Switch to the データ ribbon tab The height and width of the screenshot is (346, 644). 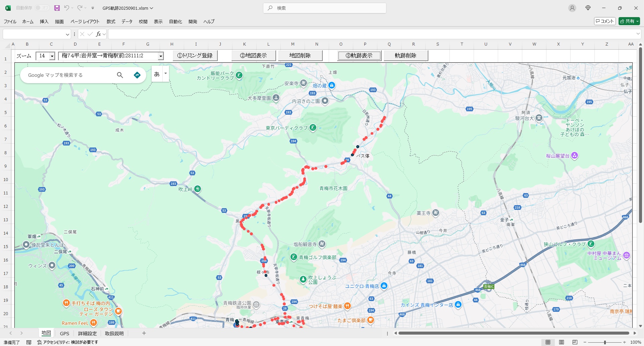coord(127,21)
